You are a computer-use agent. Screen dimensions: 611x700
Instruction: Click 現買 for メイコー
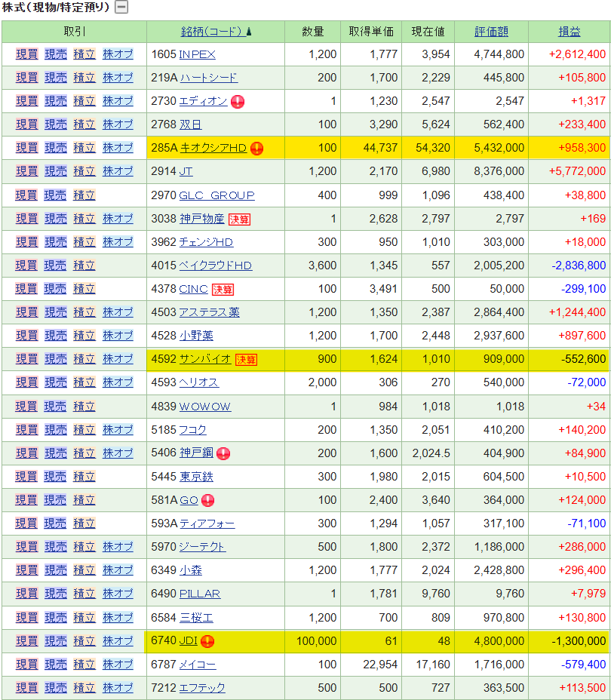coord(27,665)
